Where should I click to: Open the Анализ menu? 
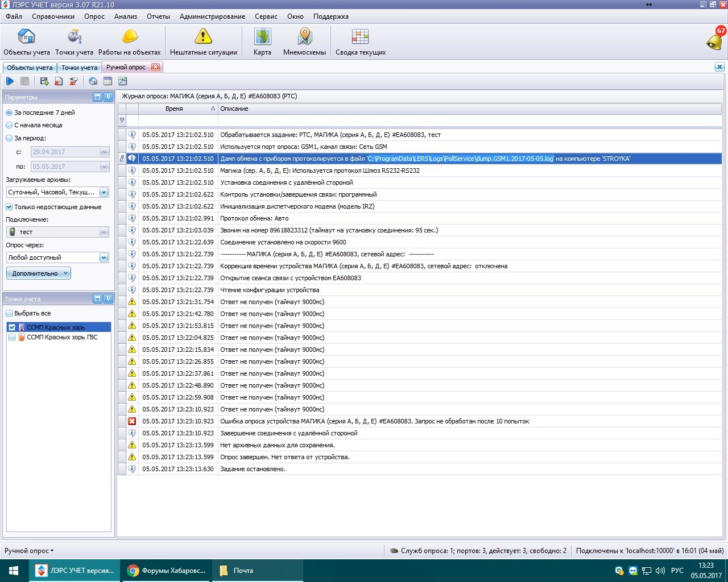click(126, 16)
